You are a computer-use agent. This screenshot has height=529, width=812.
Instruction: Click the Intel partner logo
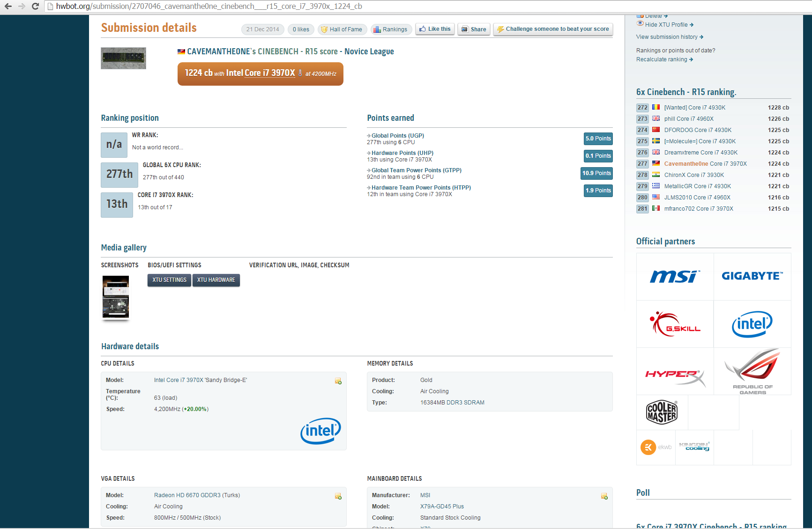click(752, 324)
